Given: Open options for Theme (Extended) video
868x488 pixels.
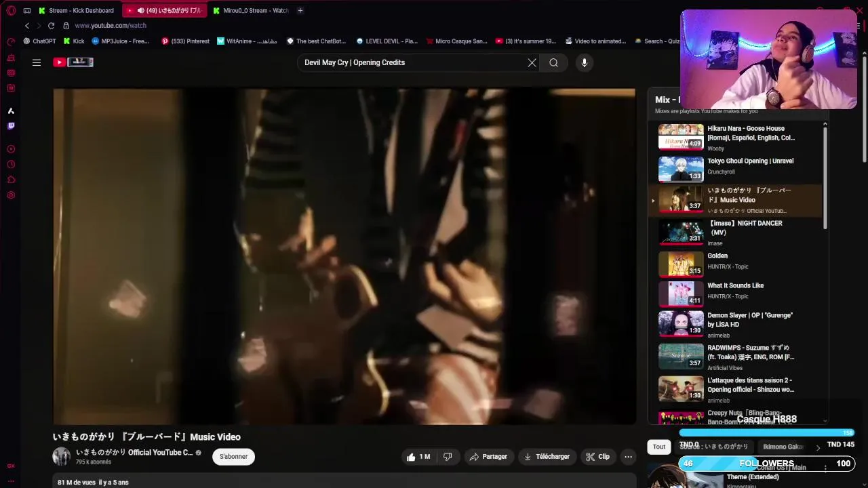Looking at the screenshot, I should click(825, 468).
